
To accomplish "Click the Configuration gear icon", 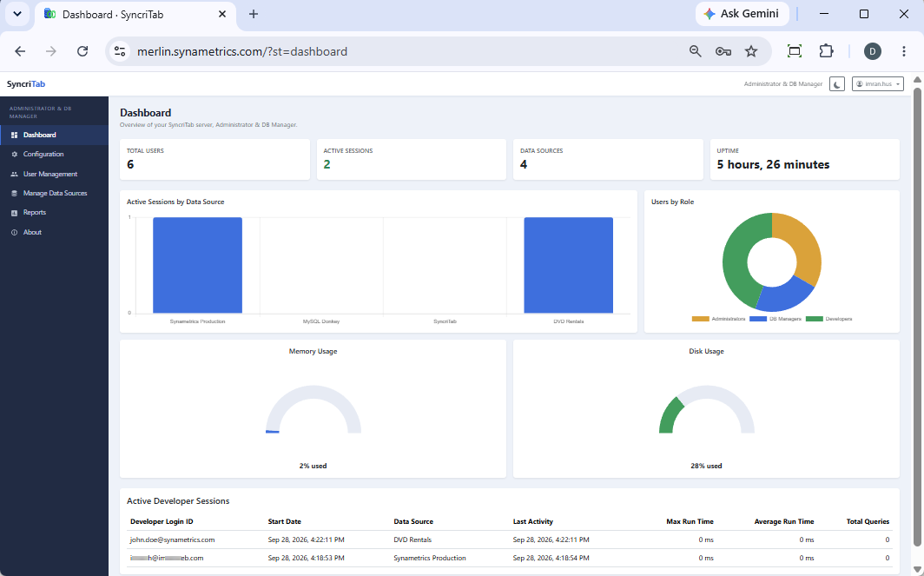I will [15, 154].
